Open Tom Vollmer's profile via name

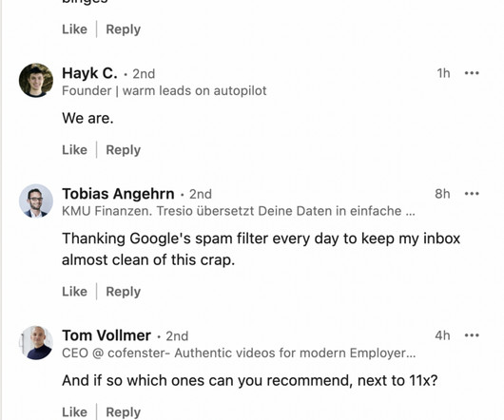107,335
